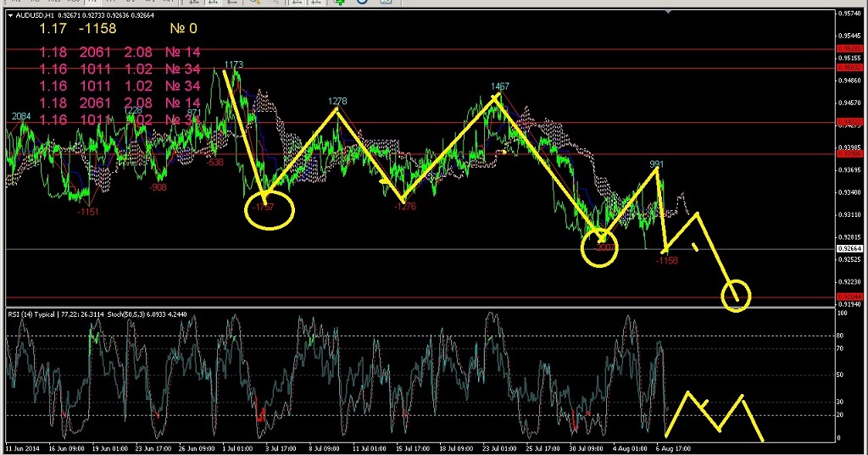
Task: Select the RSI (14) Typical indicator label
Action: [32, 315]
